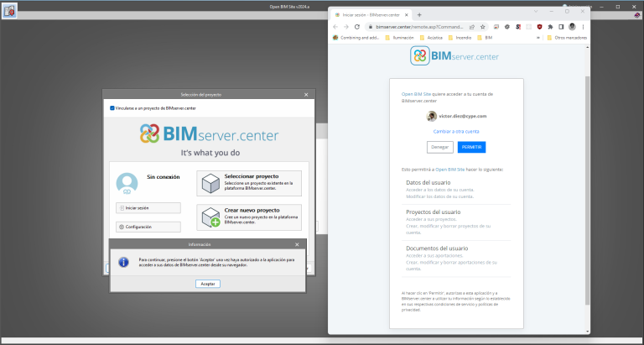The width and height of the screenshot is (644, 345).
Task: Click the 'S' extension icon
Action: click(518, 27)
